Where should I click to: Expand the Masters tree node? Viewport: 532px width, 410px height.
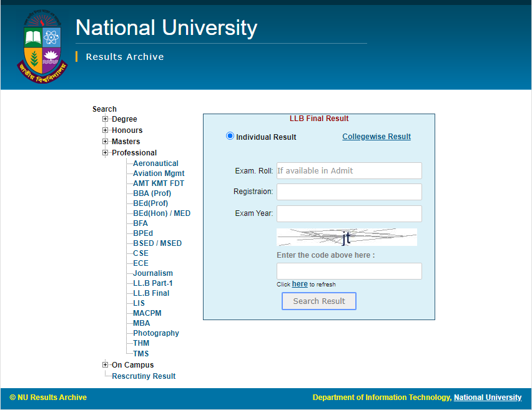click(105, 142)
